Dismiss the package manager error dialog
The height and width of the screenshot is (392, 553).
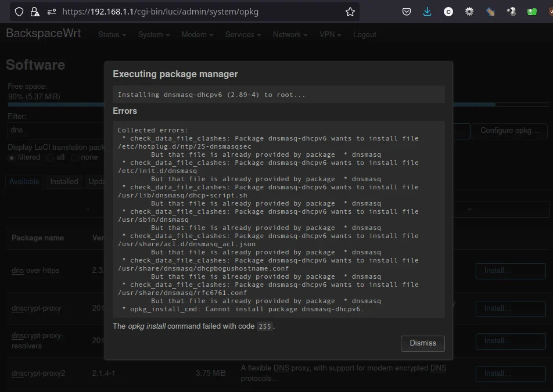[422, 343]
